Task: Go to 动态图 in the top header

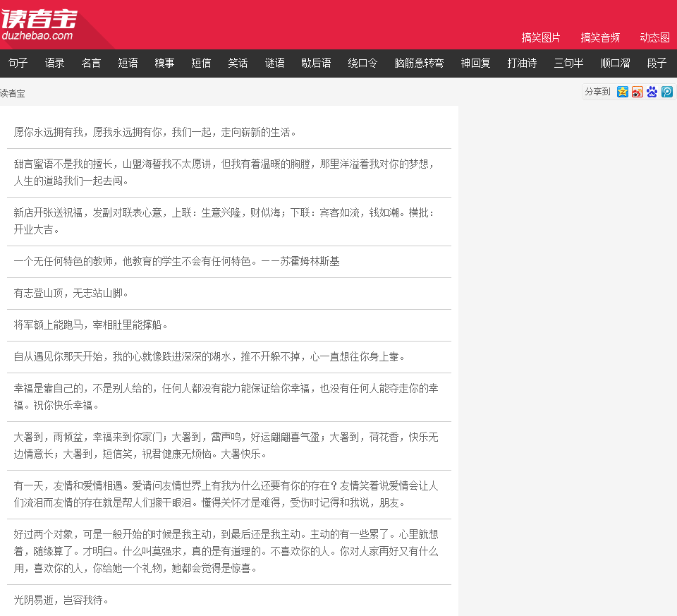Action: (x=654, y=37)
